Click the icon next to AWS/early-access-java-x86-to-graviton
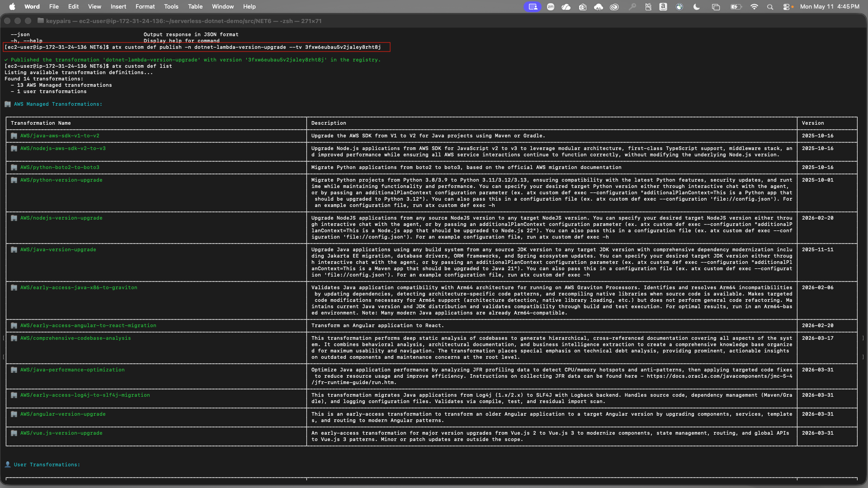868x488 pixels. coord(14,287)
